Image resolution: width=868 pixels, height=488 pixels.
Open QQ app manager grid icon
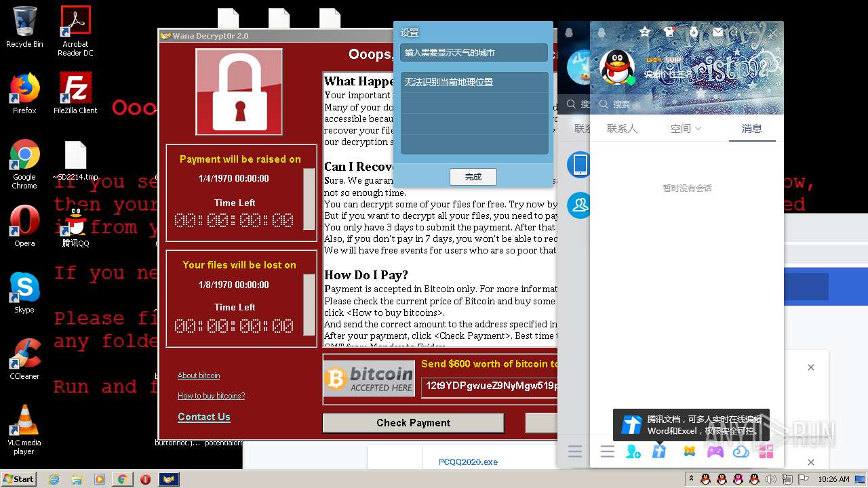point(766,451)
